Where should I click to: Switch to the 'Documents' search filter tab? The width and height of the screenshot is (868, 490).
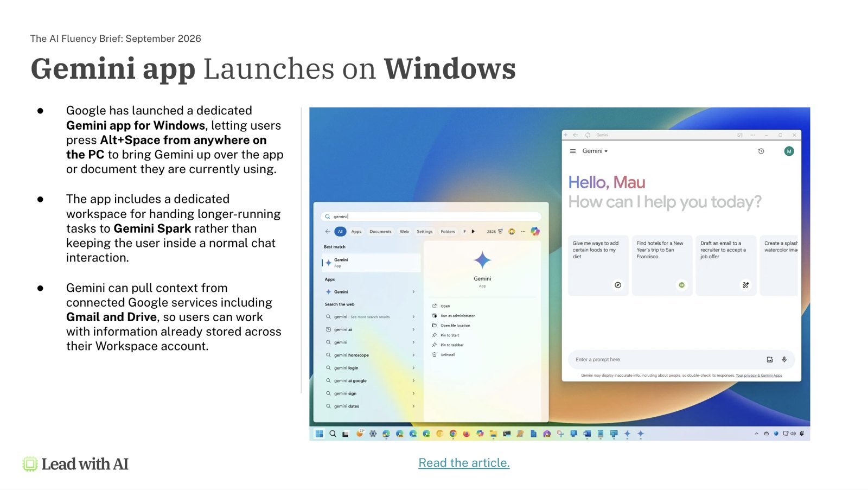click(x=380, y=232)
